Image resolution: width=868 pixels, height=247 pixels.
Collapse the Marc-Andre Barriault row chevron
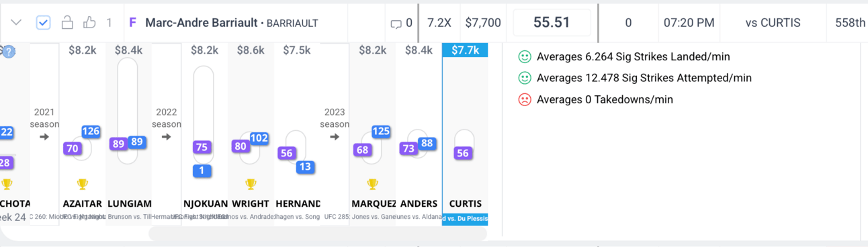click(x=17, y=23)
